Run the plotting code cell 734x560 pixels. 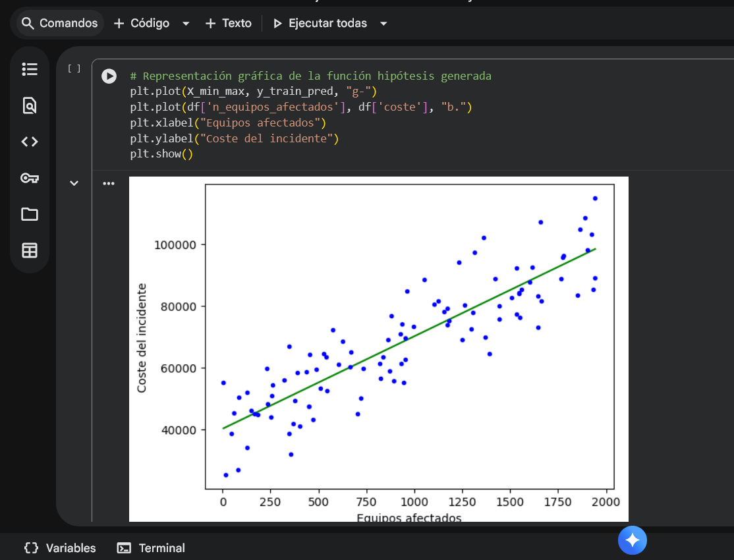coord(109,76)
